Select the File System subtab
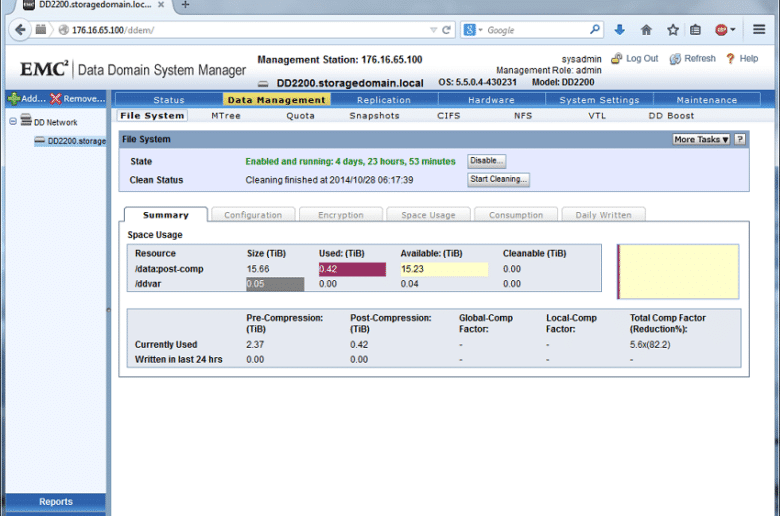This screenshot has width=780, height=516. click(x=152, y=115)
